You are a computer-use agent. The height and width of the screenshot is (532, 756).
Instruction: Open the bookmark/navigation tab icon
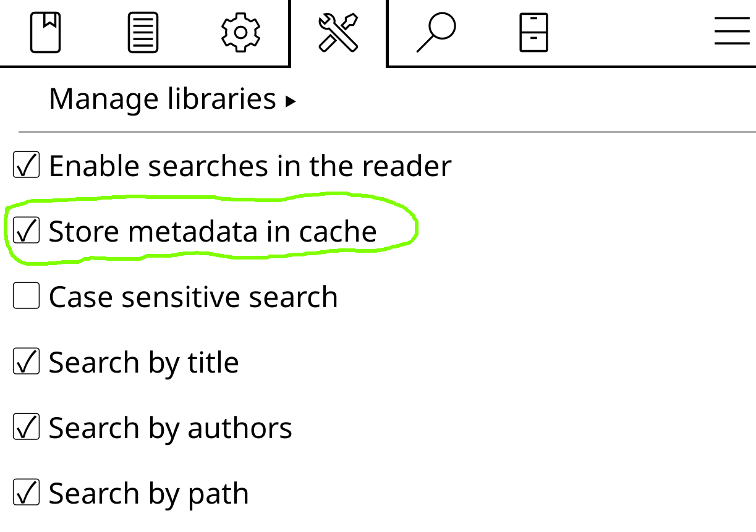click(46, 33)
